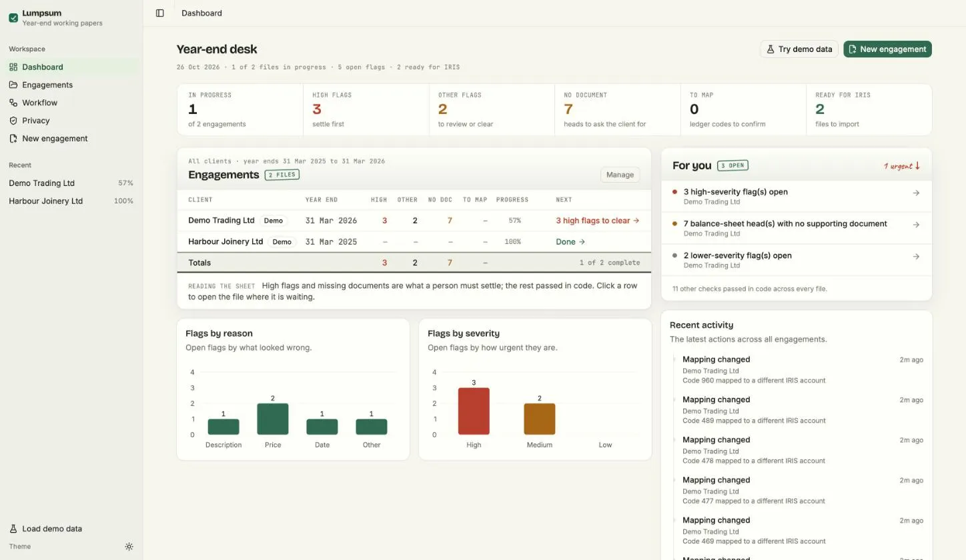Click the New engagement file icon in sidebar
Screen dimensions: 966x560
click(13, 139)
